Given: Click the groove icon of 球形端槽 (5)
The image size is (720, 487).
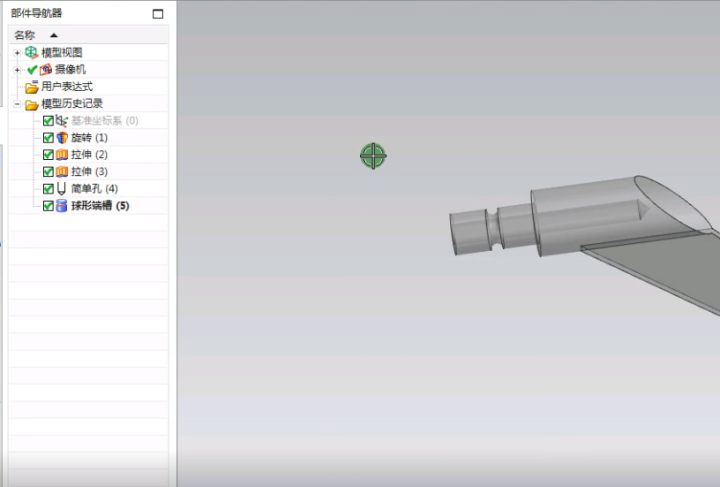Looking at the screenshot, I should coord(62,206).
